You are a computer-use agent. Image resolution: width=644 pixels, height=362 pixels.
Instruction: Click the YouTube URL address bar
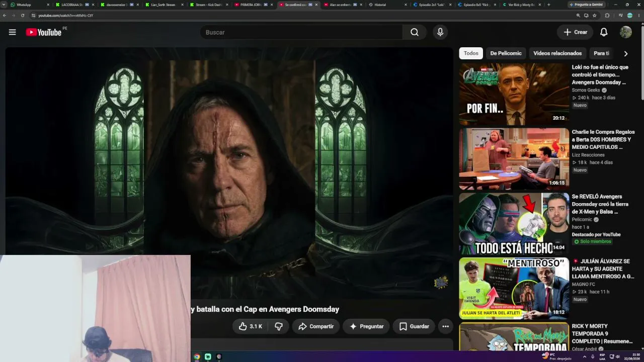[x=302, y=16]
